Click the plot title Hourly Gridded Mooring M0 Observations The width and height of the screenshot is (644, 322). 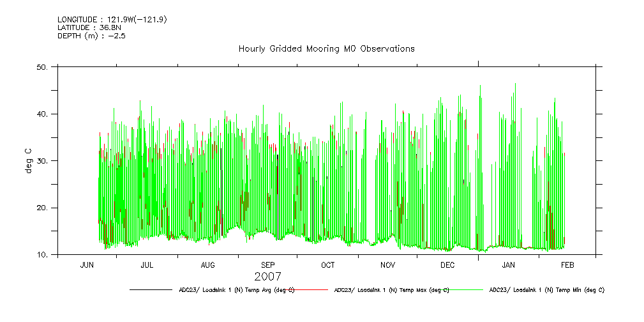point(326,49)
